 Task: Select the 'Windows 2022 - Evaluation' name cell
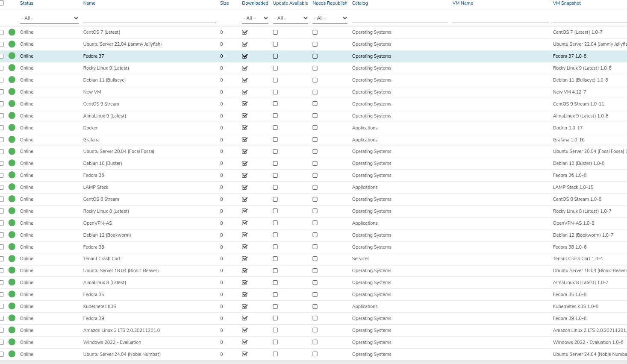[x=112, y=342]
